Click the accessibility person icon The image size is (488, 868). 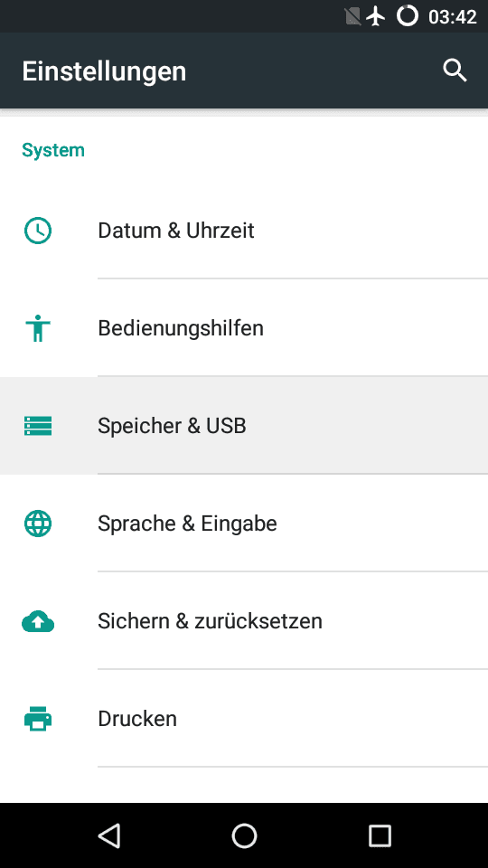[38, 327]
